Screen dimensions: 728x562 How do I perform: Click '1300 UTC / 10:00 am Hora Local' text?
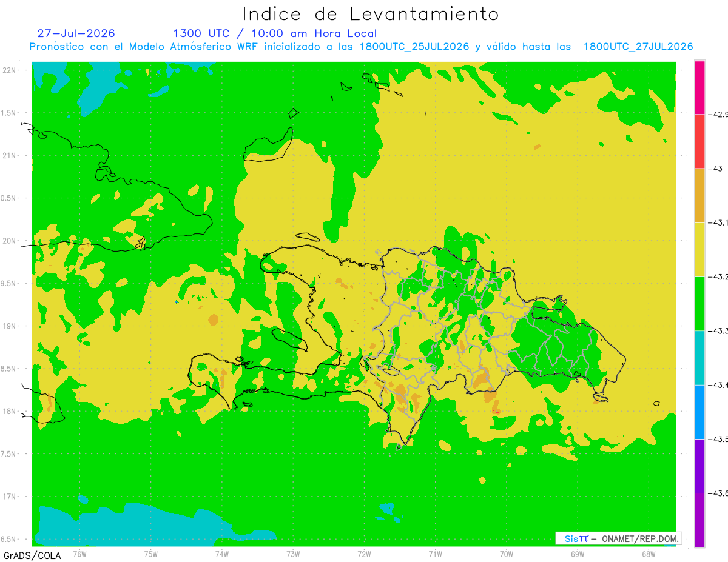pyautogui.click(x=275, y=33)
